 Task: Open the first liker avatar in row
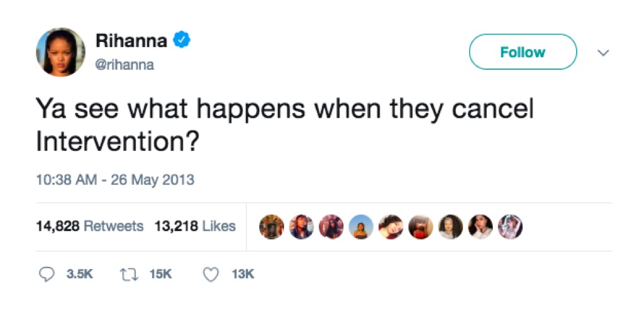tap(272, 226)
